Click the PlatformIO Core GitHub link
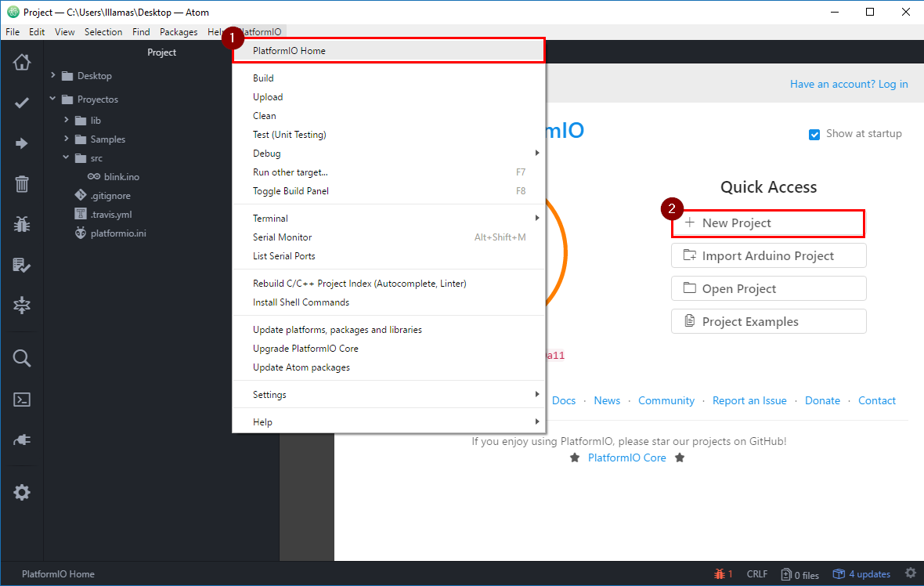Viewport: 924px width, 586px height. tap(627, 458)
